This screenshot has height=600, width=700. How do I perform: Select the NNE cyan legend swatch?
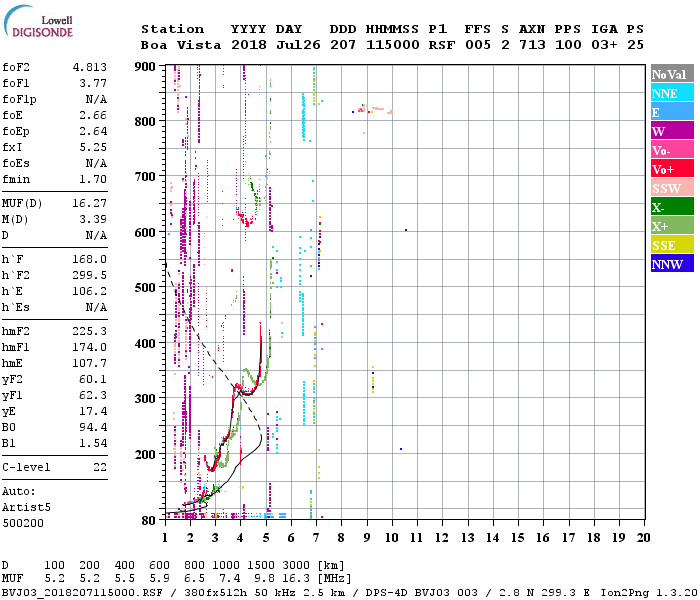coord(672,93)
